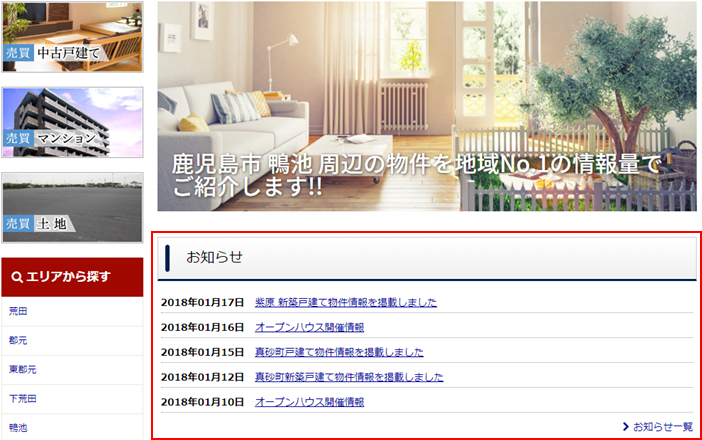Click the お知らせ section heading
This screenshot has height=440, width=702.
coord(215,257)
